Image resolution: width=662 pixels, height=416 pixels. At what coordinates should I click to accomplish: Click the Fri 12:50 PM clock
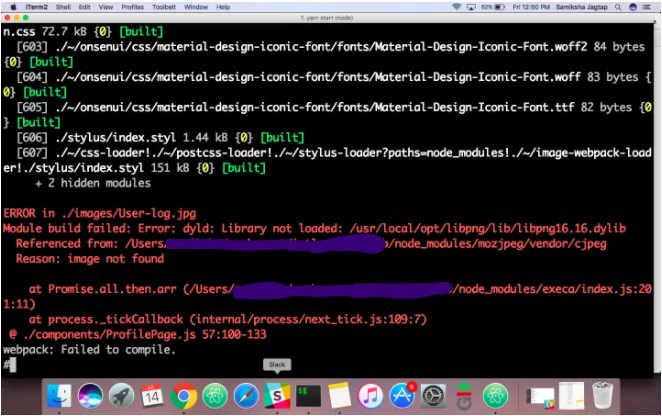click(531, 7)
